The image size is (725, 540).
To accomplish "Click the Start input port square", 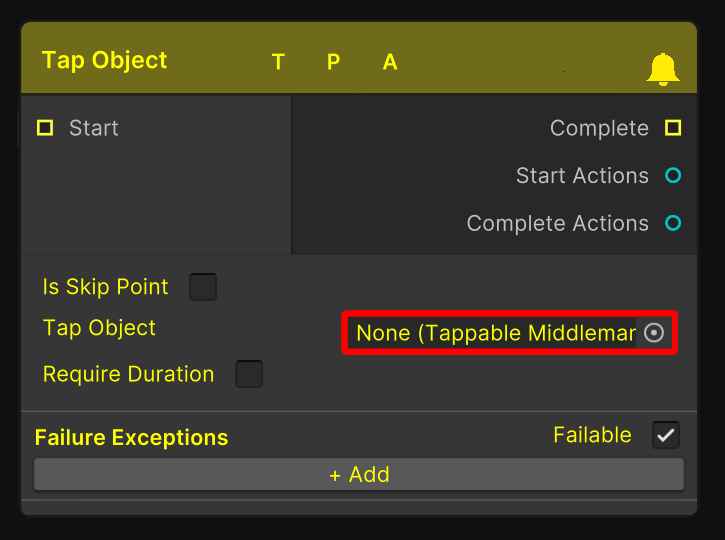I will pyautogui.click(x=45, y=128).
